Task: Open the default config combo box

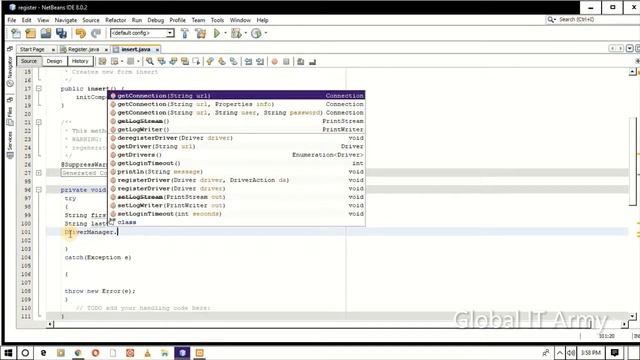Action: (x=142, y=33)
